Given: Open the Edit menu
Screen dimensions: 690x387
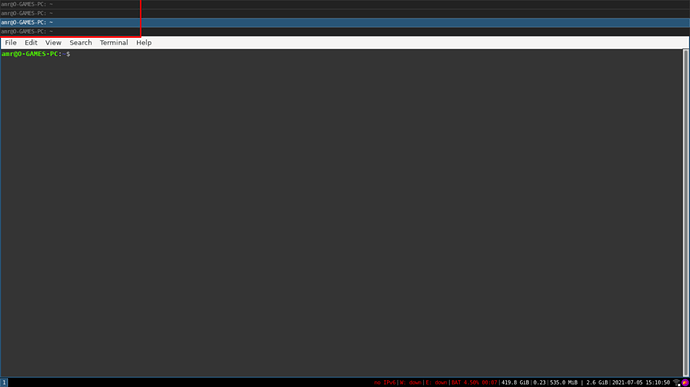Looking at the screenshot, I should pos(31,43).
